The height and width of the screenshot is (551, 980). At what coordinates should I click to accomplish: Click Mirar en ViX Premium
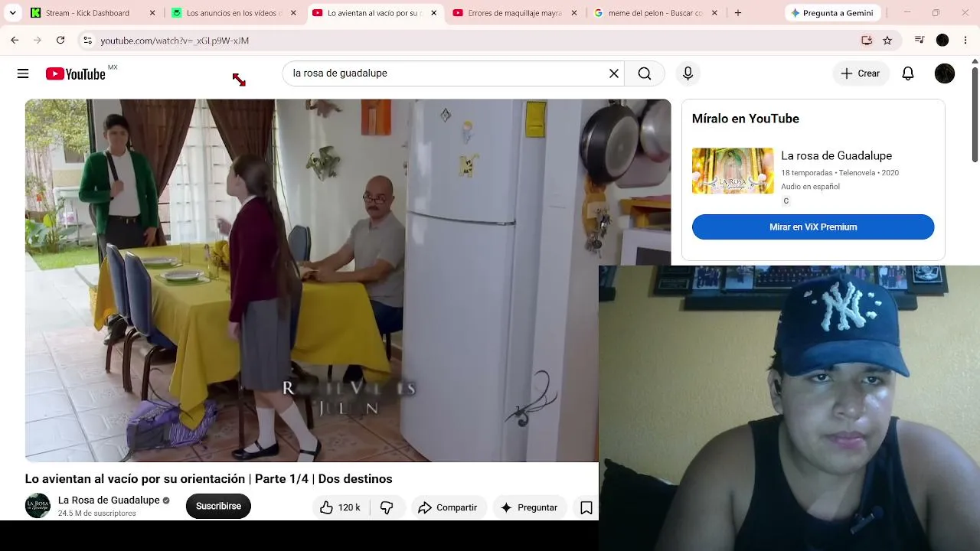813,227
